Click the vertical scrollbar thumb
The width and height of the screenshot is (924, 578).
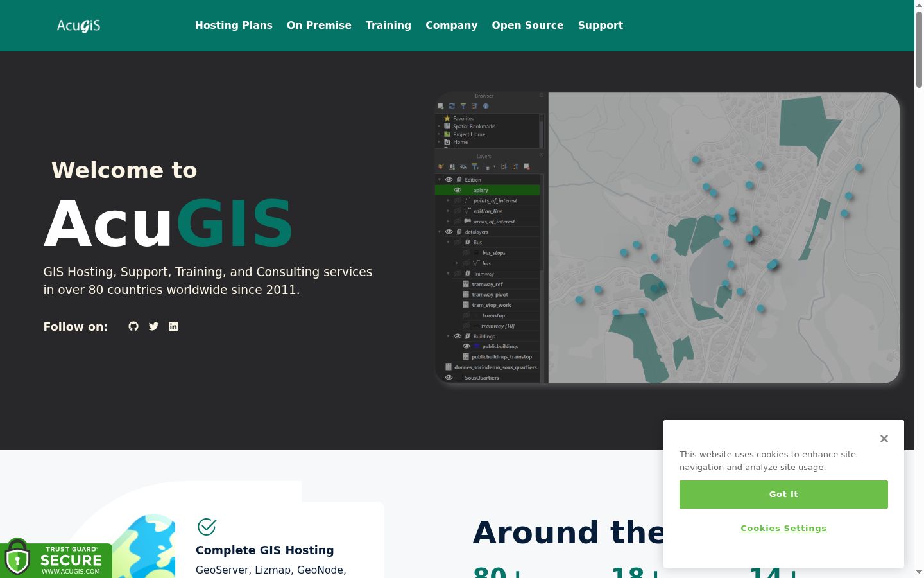coord(919,49)
